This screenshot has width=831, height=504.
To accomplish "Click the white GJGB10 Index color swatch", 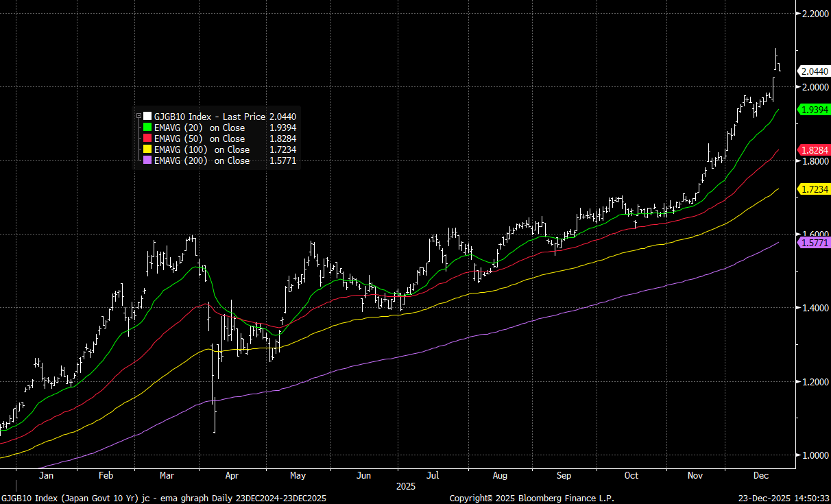I will pos(147,117).
